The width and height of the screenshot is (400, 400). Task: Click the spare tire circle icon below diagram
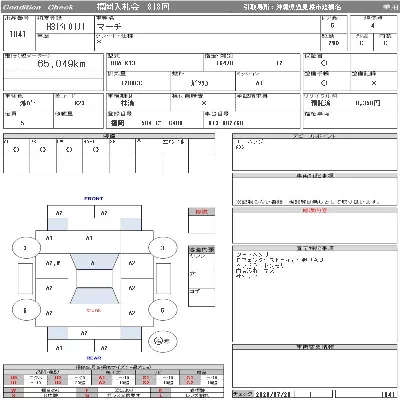163,341
